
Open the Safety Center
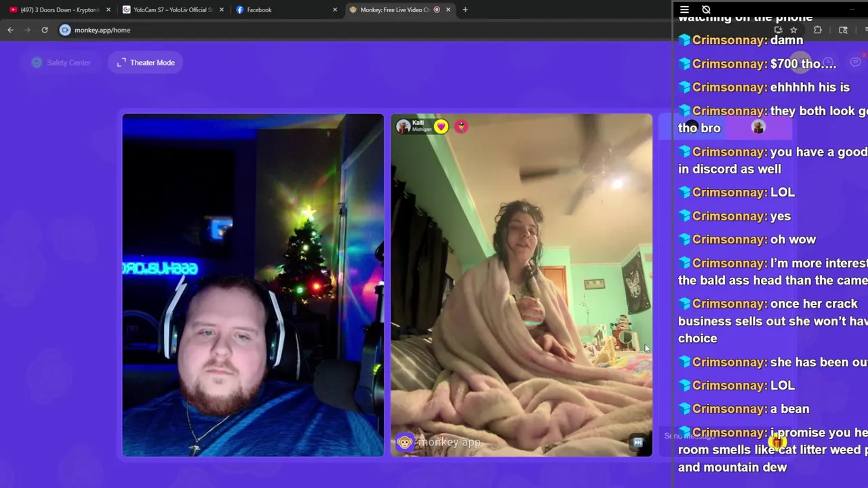[61, 62]
